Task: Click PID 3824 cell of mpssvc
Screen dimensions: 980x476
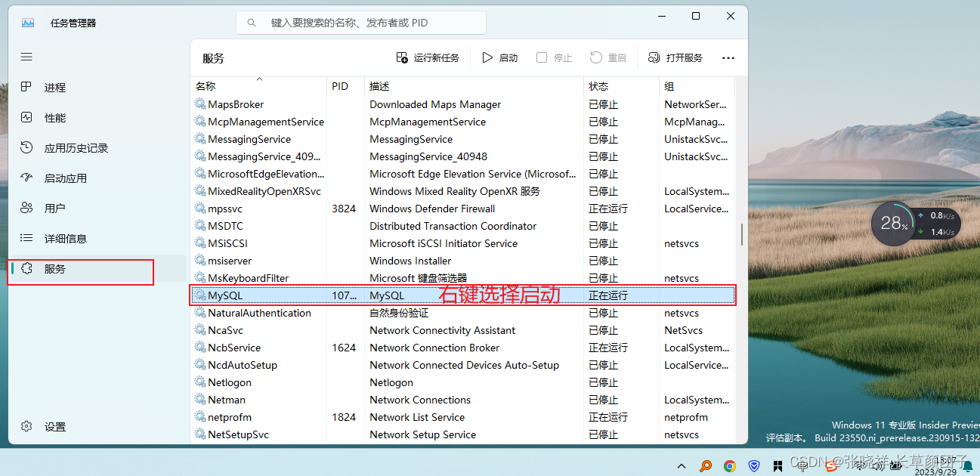Action: point(344,209)
